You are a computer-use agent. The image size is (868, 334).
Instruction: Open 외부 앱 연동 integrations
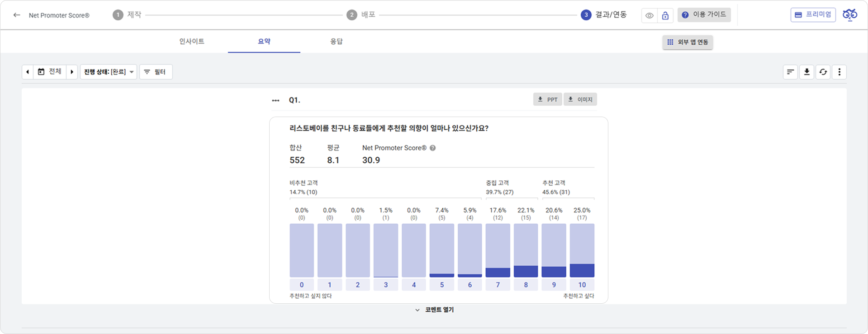[x=688, y=42]
